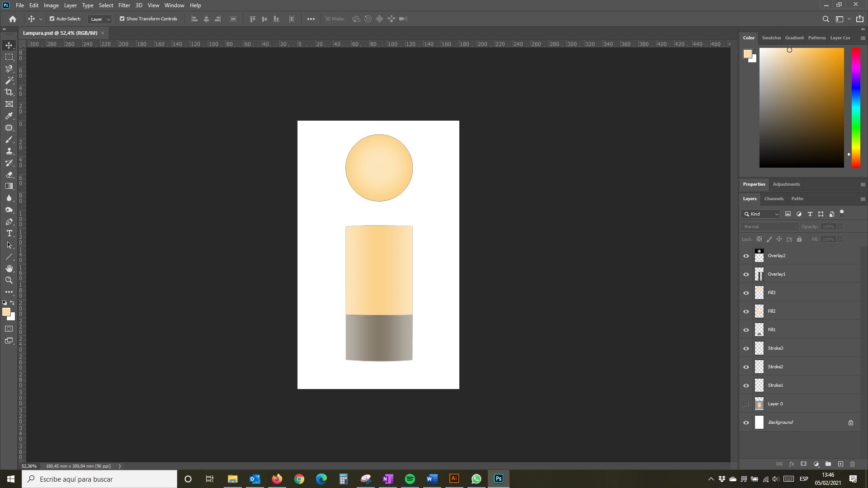Image resolution: width=868 pixels, height=488 pixels.
Task: Click the Eraser tool
Action: click(x=9, y=174)
